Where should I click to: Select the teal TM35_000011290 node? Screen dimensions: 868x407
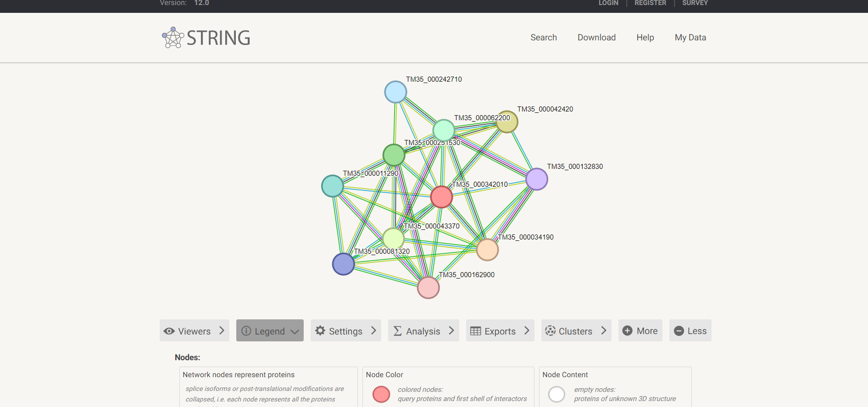(x=333, y=186)
